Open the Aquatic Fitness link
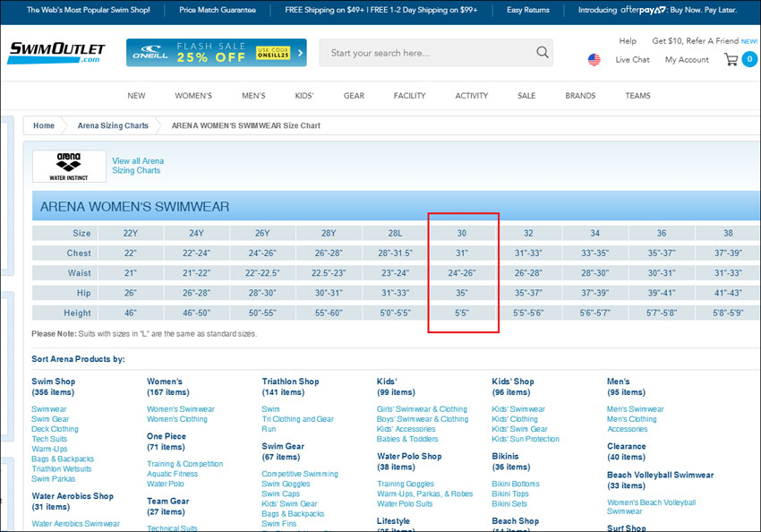 pyautogui.click(x=172, y=474)
